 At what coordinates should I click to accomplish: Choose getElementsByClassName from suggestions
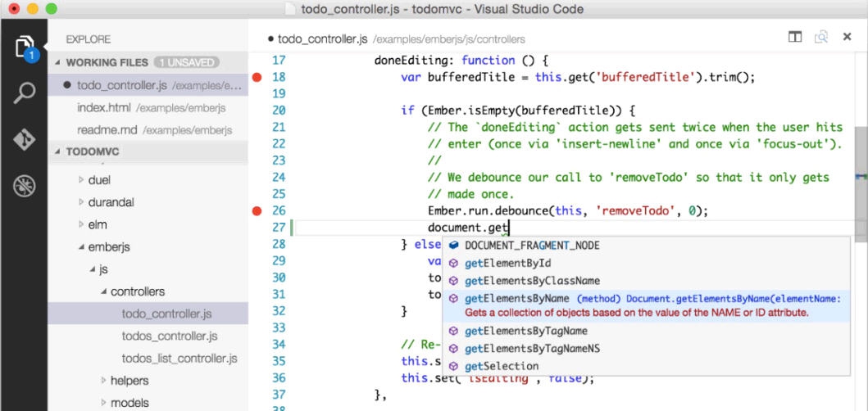click(x=646, y=281)
